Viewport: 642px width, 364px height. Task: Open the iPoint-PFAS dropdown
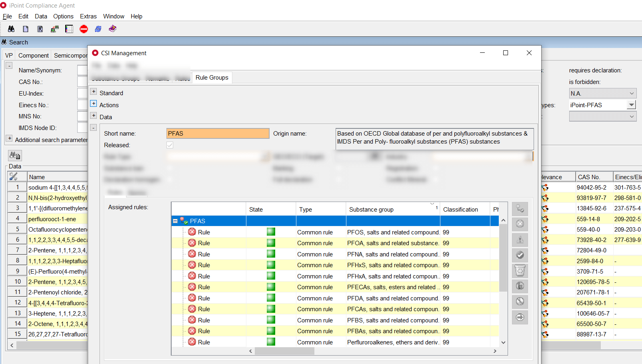pyautogui.click(x=631, y=105)
